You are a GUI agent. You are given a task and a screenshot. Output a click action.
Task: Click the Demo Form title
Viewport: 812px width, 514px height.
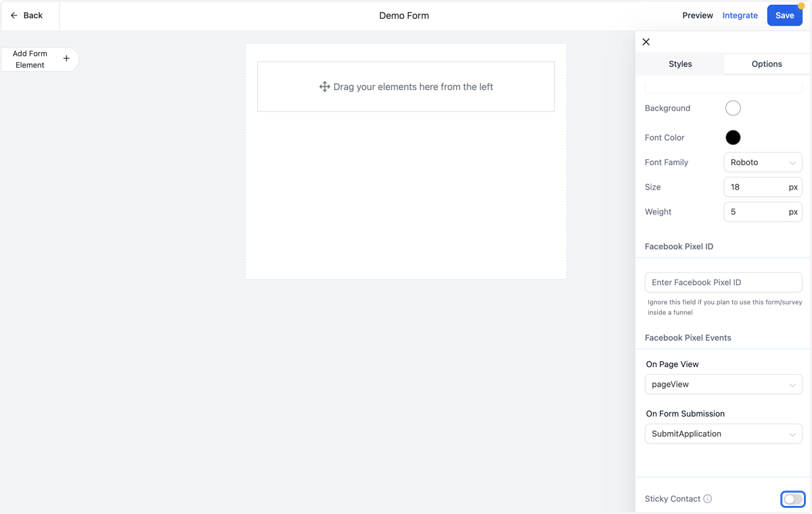click(404, 16)
